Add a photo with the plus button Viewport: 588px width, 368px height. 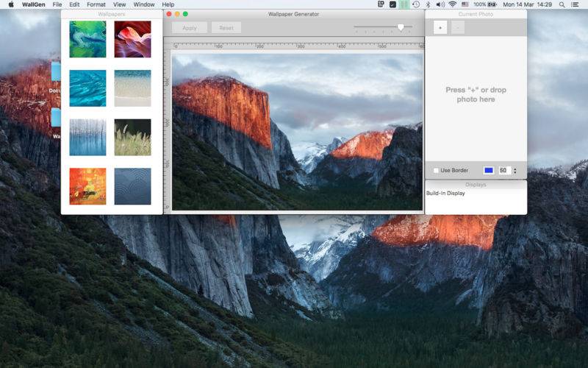coord(440,28)
